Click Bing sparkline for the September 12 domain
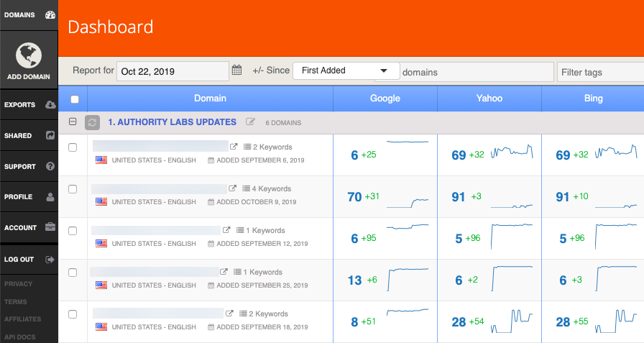Viewport: 644px width, 343px height. 616,236
